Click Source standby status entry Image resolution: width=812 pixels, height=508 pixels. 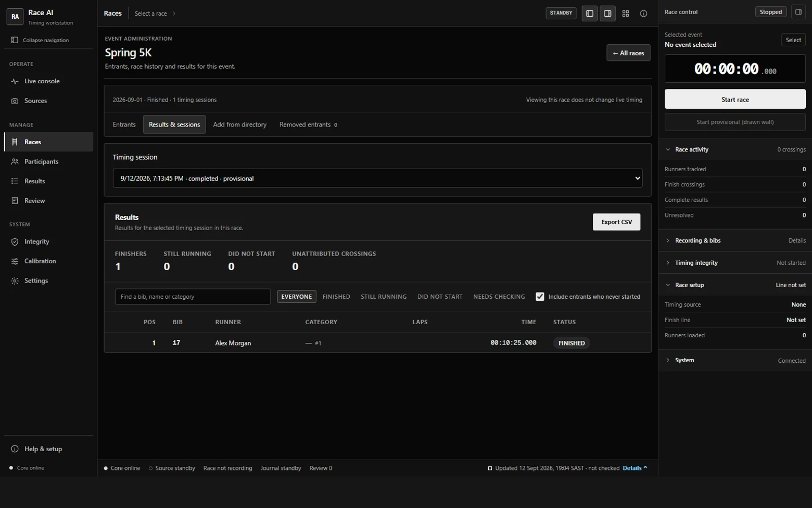tap(172, 468)
